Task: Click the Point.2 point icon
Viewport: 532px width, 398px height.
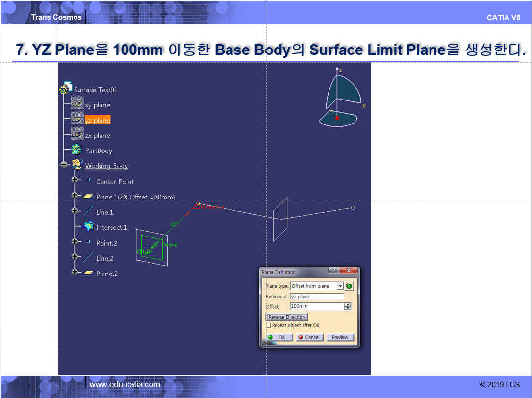Action: pyautogui.click(x=89, y=242)
